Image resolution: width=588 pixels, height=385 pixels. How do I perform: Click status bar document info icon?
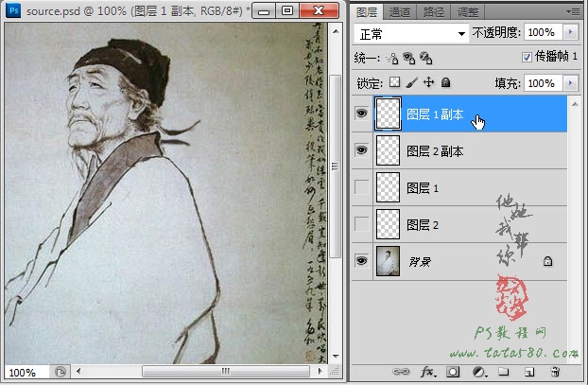60,372
